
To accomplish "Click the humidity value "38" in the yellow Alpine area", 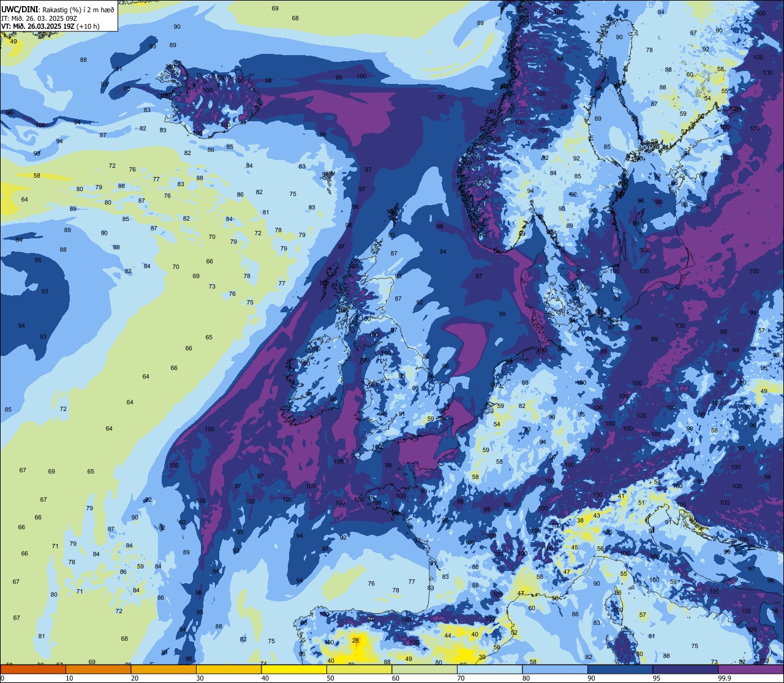I will click(x=580, y=520).
